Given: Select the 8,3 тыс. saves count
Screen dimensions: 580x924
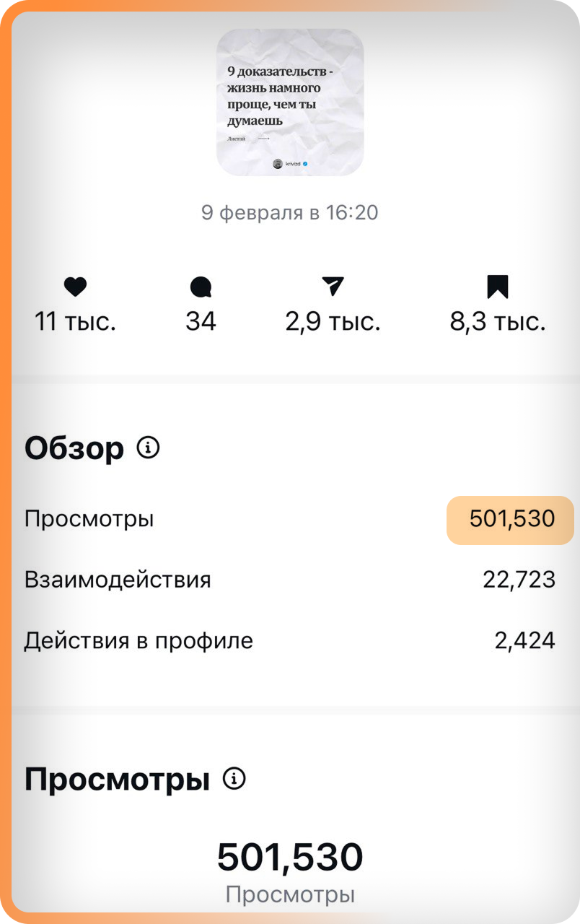Looking at the screenshot, I should coord(498,322).
